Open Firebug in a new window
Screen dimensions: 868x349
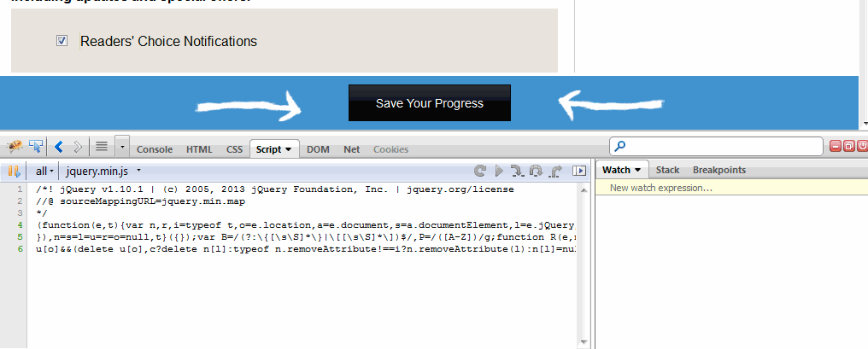tap(848, 146)
